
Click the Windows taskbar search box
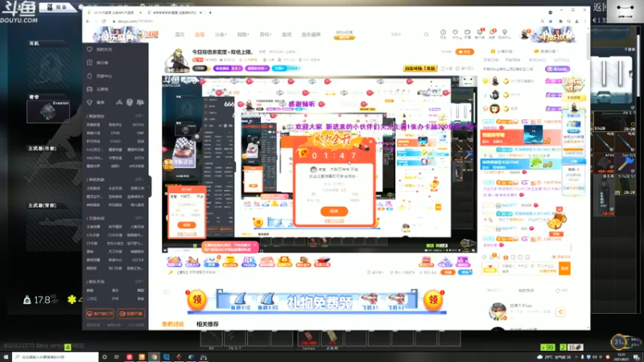[55, 357]
